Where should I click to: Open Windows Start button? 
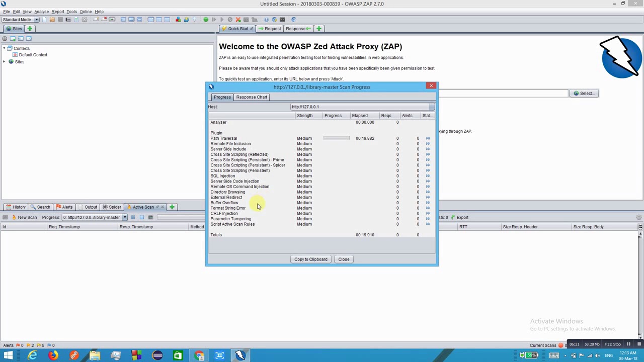tap(8, 356)
